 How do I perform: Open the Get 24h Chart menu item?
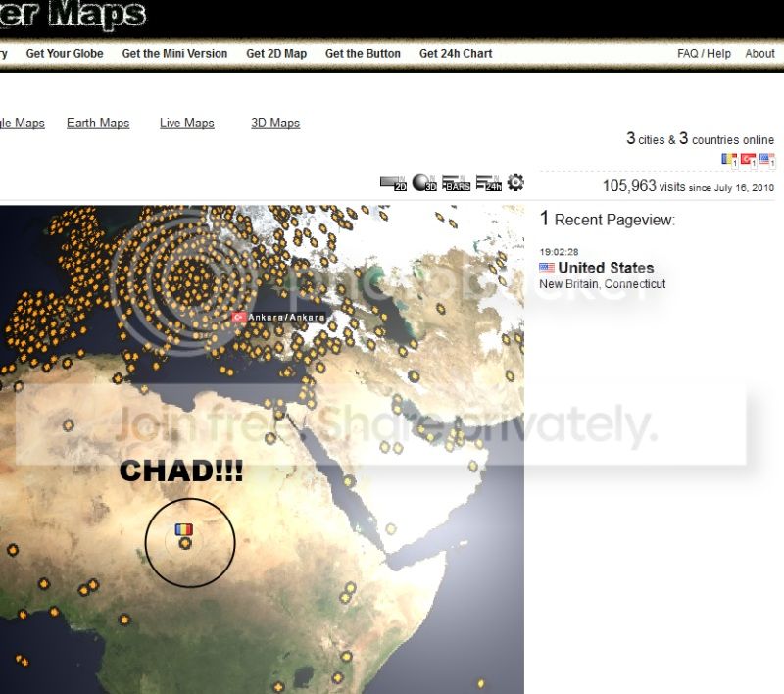[456, 54]
